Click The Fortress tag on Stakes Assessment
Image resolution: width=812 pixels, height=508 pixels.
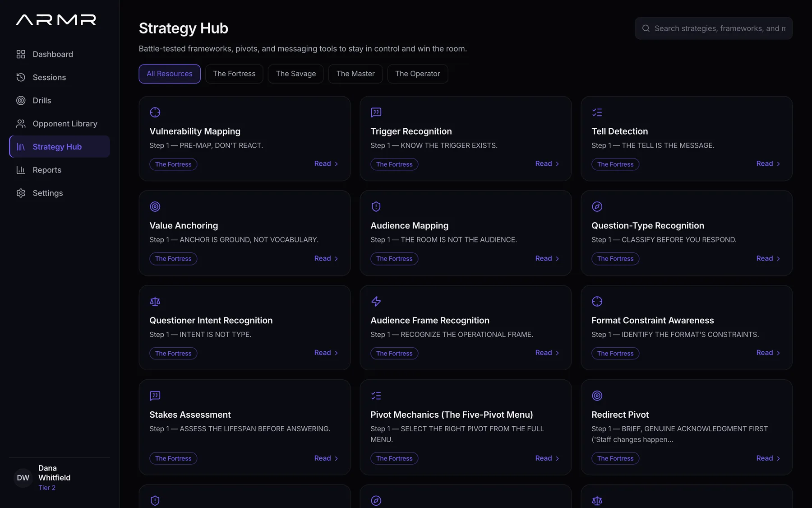[173, 458]
